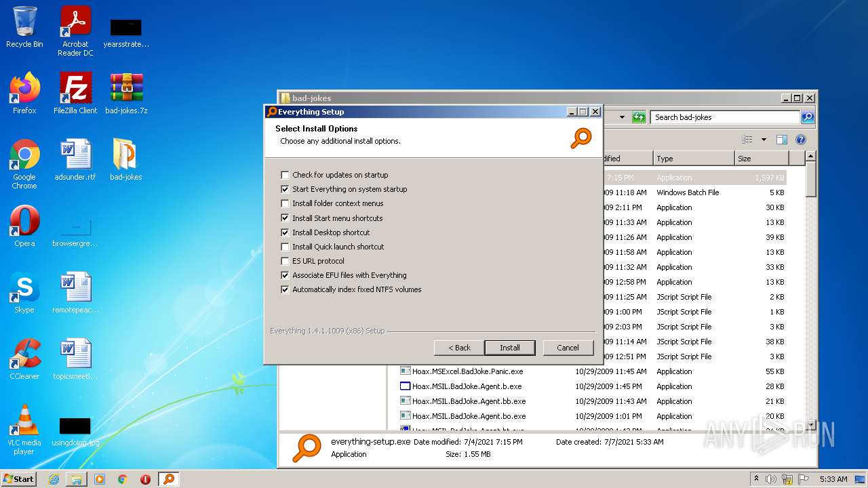
Task: Select the Skype desktop shortcut
Action: [24, 293]
